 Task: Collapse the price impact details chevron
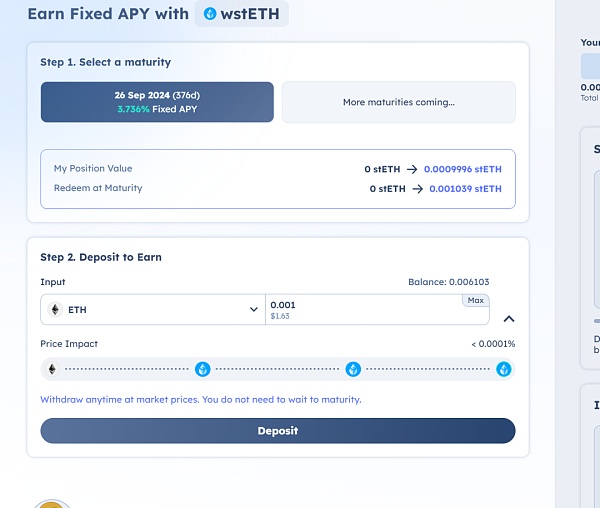(x=508, y=319)
